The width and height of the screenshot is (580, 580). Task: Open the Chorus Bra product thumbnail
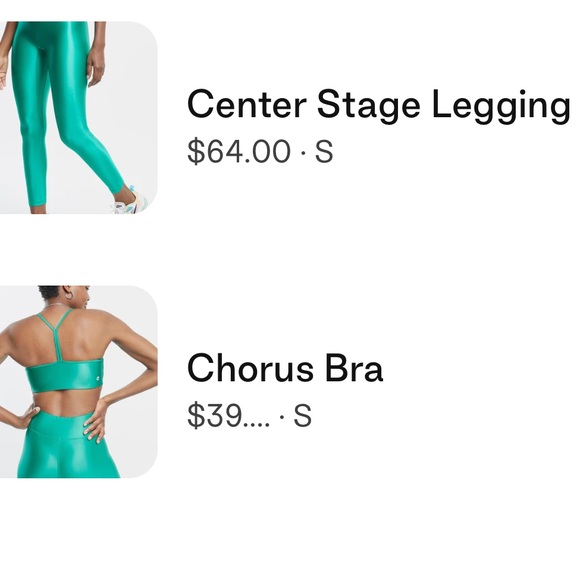click(x=78, y=381)
